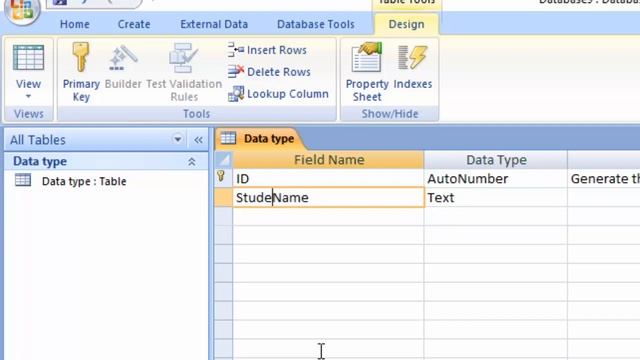Image resolution: width=640 pixels, height=360 pixels.
Task: Collapse the navigation pane with chevrons
Action: tap(198, 140)
